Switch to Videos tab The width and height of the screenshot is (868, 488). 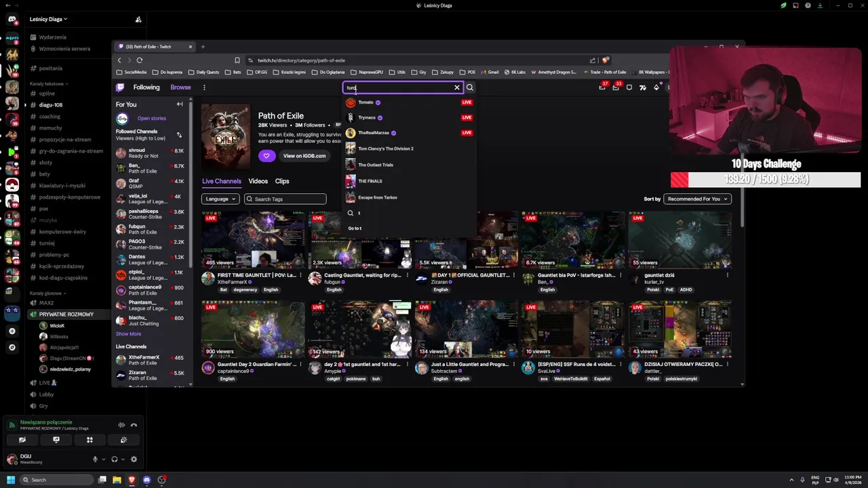258,182
